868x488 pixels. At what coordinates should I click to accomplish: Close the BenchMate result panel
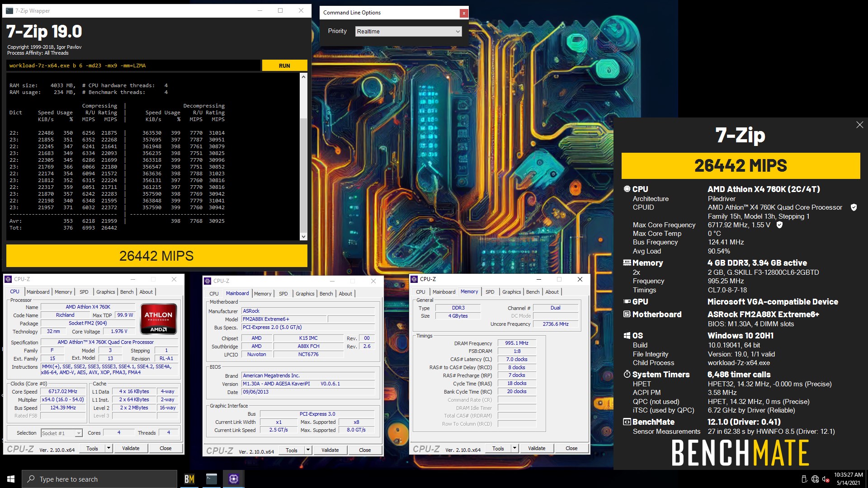point(859,125)
